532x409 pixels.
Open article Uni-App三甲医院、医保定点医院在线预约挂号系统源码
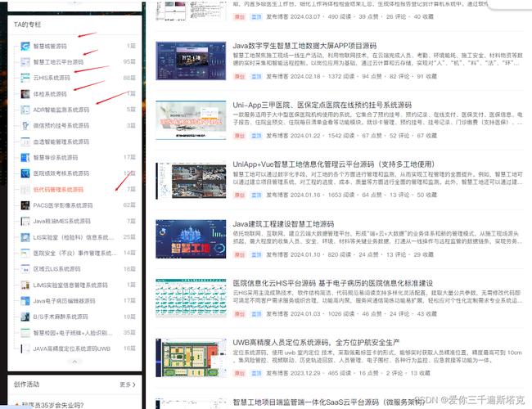click(322, 106)
